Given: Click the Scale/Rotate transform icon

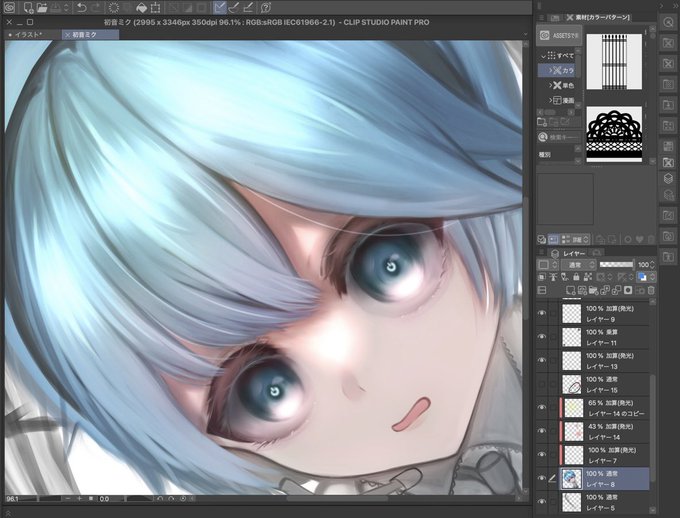Looking at the screenshot, I should [156, 7].
